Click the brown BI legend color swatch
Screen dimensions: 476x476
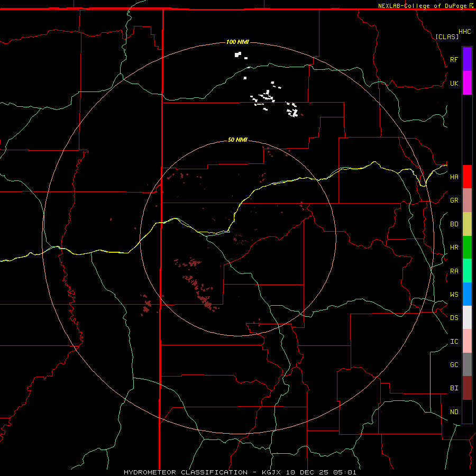coord(467,388)
